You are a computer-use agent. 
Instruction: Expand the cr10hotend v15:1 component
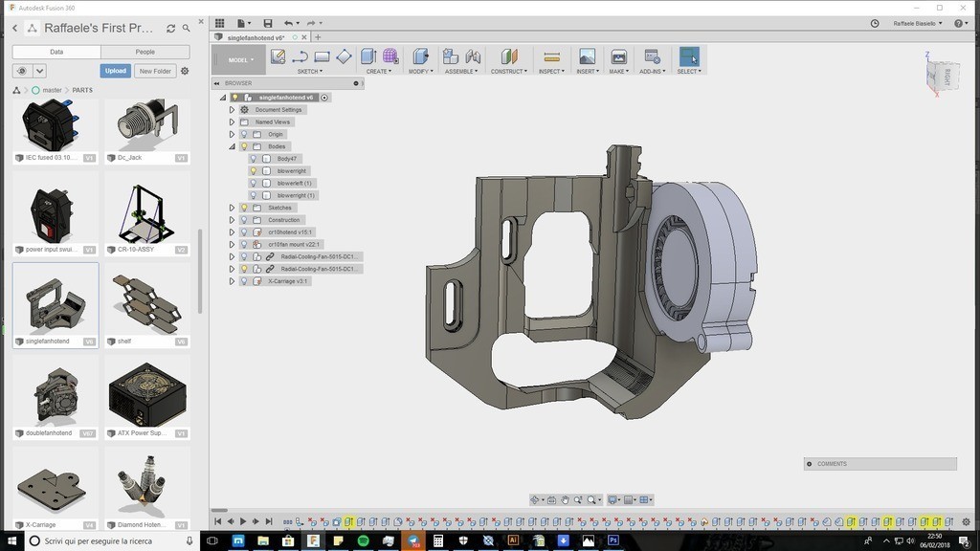[231, 231]
